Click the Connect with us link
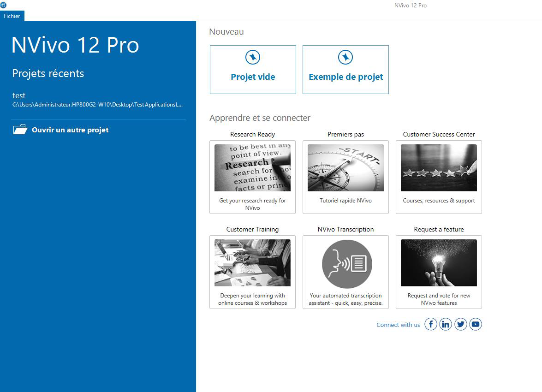This screenshot has height=392, width=542. pos(398,325)
